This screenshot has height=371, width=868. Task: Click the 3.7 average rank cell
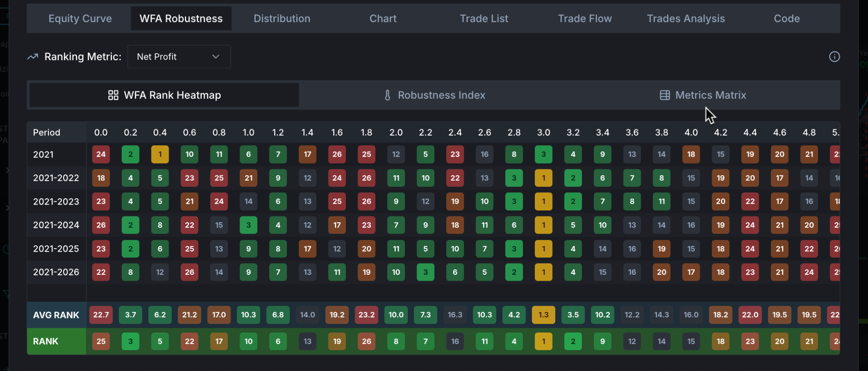pos(131,315)
